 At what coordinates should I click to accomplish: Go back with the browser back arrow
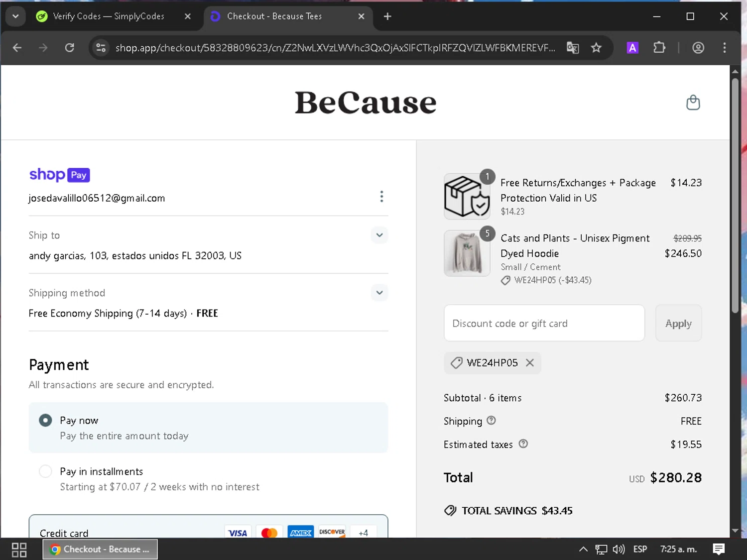pos(17,48)
